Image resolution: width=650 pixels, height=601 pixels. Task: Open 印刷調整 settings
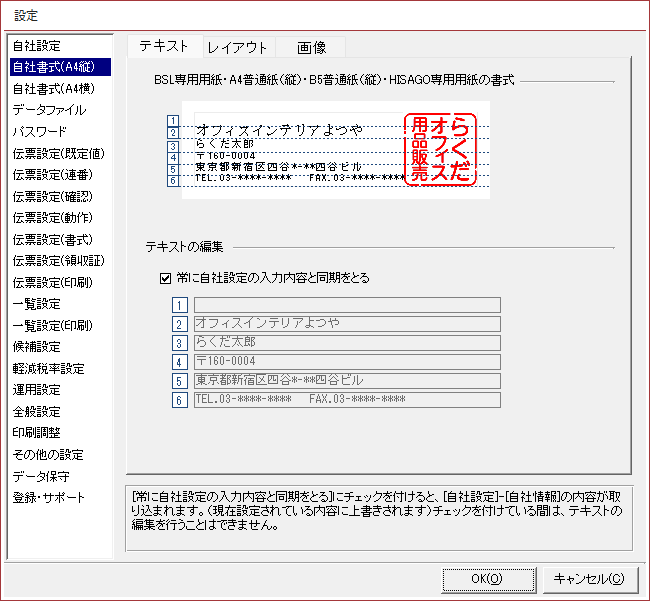tap(37, 433)
